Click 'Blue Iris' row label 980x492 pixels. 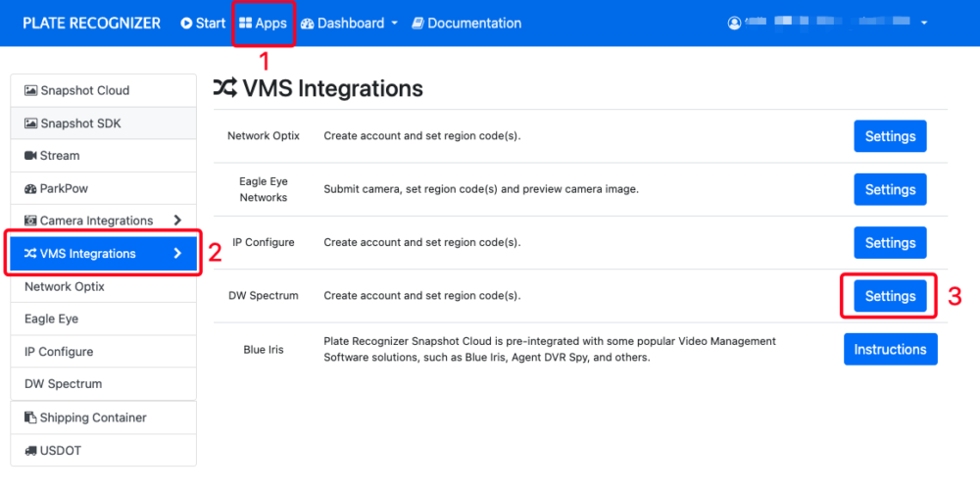(263, 350)
